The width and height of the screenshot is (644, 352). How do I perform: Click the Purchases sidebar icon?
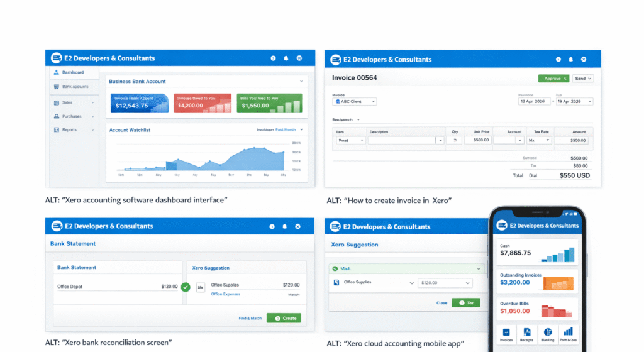(x=56, y=116)
